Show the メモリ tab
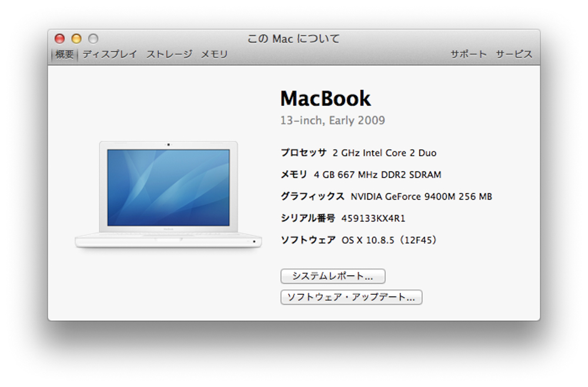The image size is (588, 387). [214, 55]
